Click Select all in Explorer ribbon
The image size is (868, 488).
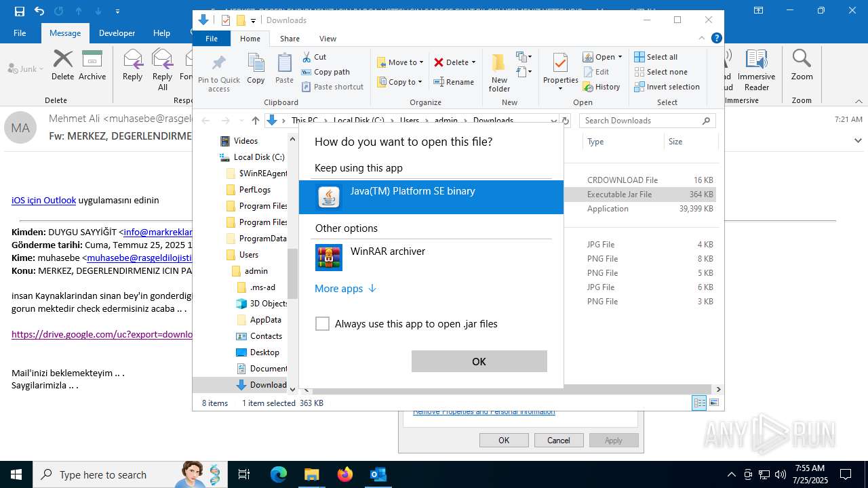[x=656, y=57]
